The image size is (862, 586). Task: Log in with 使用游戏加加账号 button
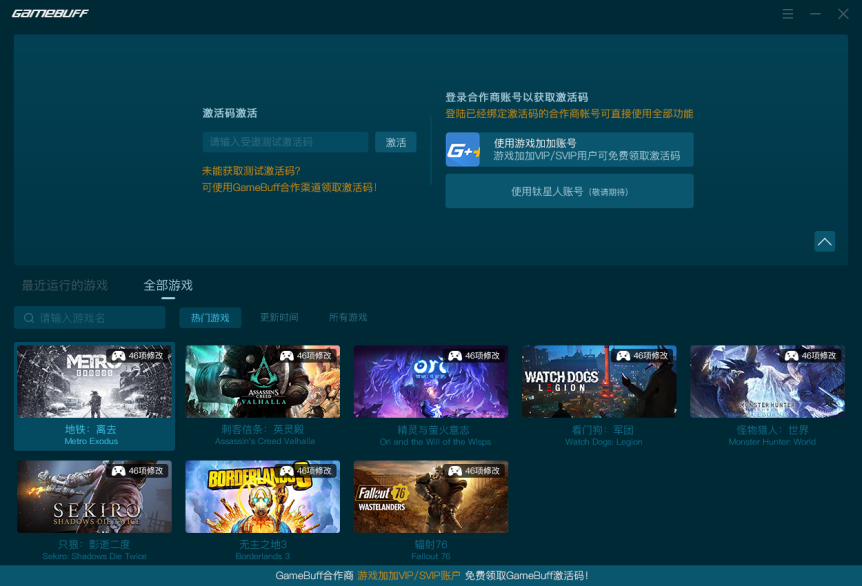coord(570,150)
